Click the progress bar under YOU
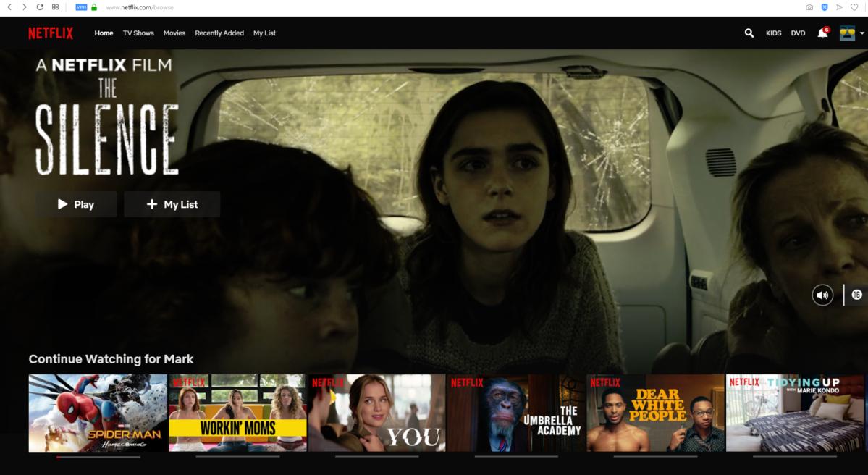868x475 pixels. [377, 457]
